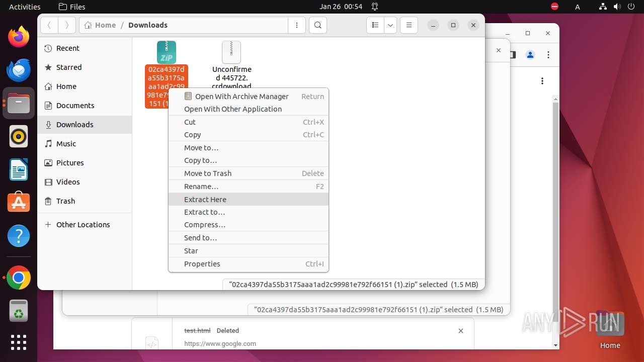Open the volume indicator in the top bar
The image size is (644, 362).
(617, 7)
